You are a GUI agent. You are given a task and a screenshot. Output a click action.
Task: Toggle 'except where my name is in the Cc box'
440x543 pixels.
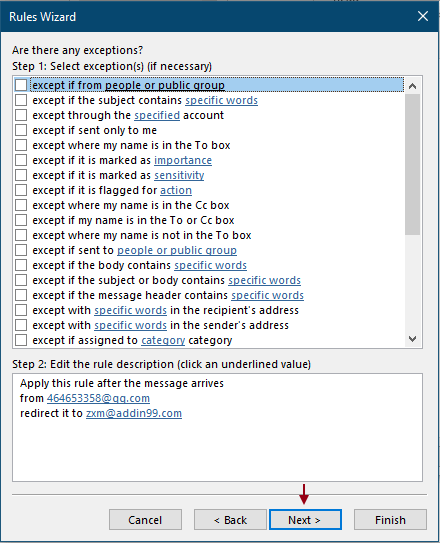[21, 205]
